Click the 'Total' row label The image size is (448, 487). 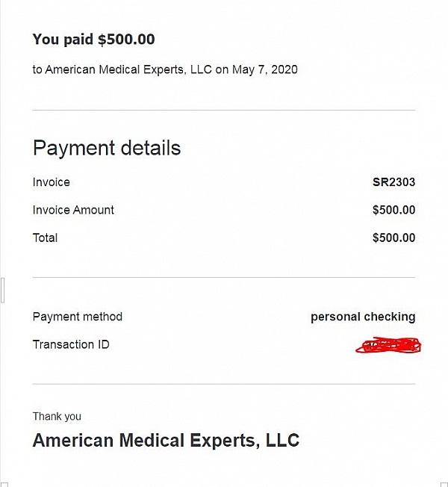click(x=45, y=238)
